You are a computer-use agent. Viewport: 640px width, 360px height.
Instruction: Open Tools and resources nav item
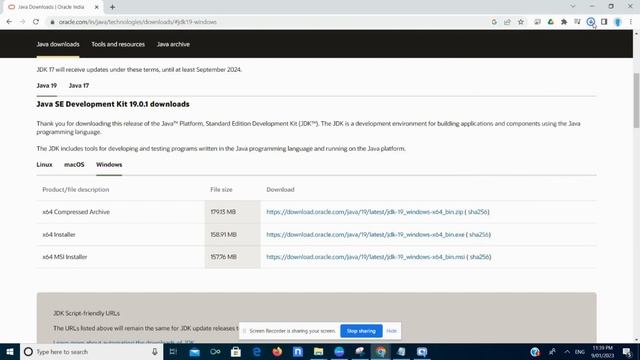118,44
